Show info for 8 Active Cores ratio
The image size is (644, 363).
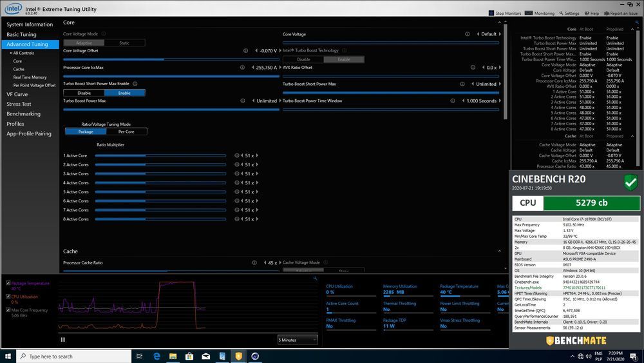click(x=236, y=219)
